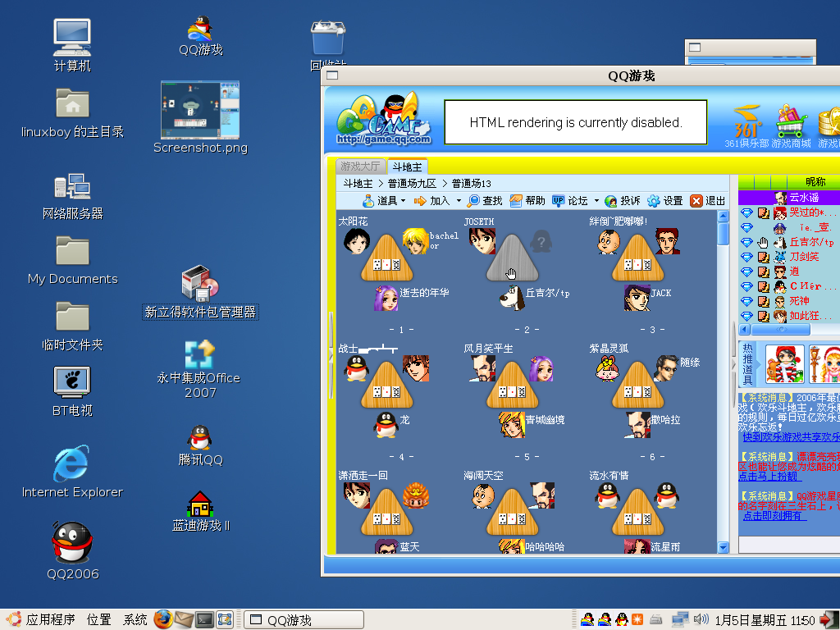This screenshot has width=840, height=630.
Task: Launch 永中集成Office 2007 icon
Action: click(200, 370)
